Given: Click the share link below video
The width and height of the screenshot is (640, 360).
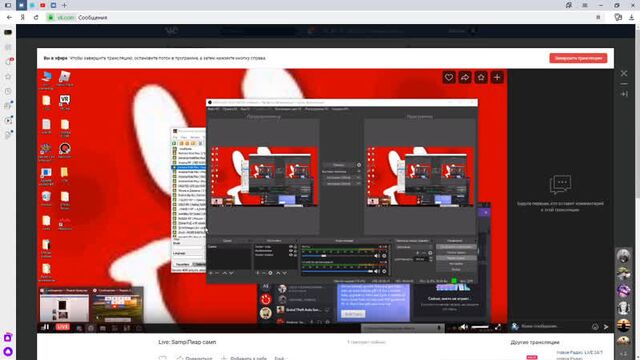Looking at the screenshot, I should (x=195, y=358).
